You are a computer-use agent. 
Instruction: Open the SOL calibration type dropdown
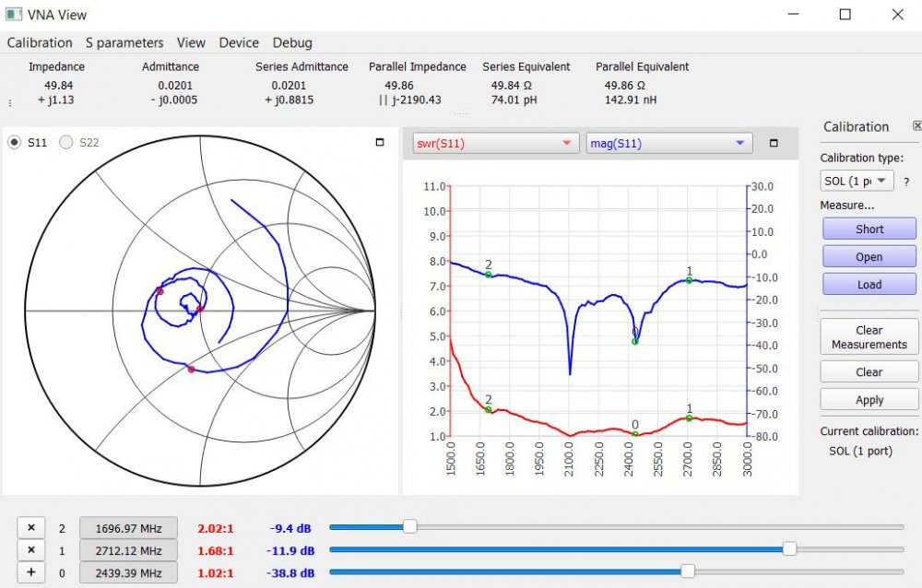(x=857, y=182)
